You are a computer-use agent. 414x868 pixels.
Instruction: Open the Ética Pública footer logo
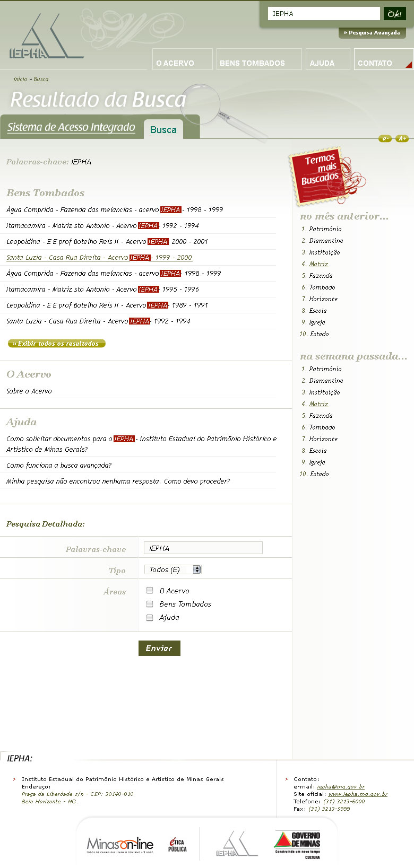[x=177, y=845]
